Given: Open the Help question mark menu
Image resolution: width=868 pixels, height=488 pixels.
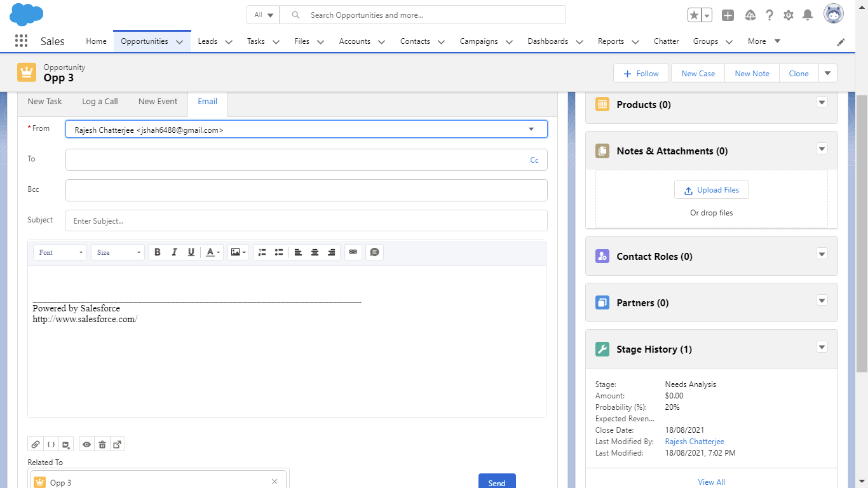Looking at the screenshot, I should (770, 15).
